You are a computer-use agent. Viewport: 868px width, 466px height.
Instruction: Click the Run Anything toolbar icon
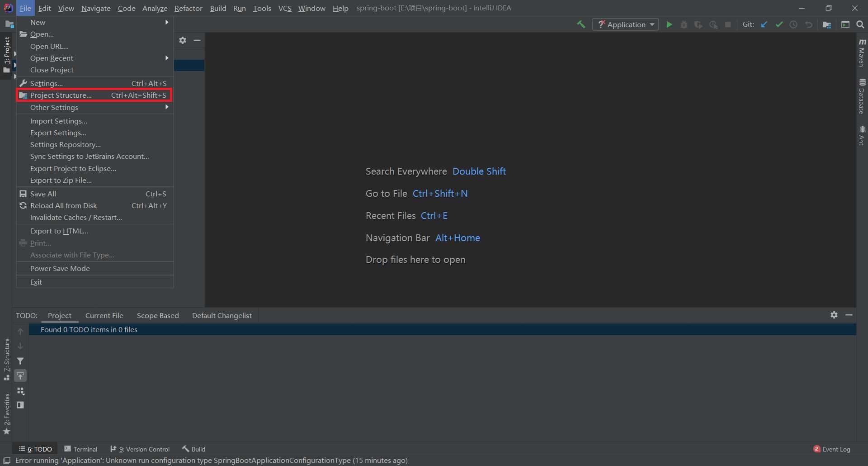coord(845,24)
